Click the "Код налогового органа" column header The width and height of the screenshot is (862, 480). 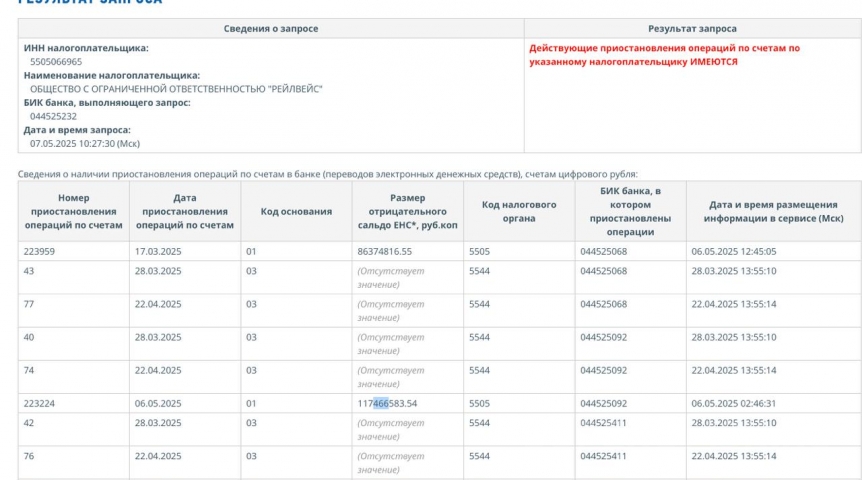tap(518, 211)
